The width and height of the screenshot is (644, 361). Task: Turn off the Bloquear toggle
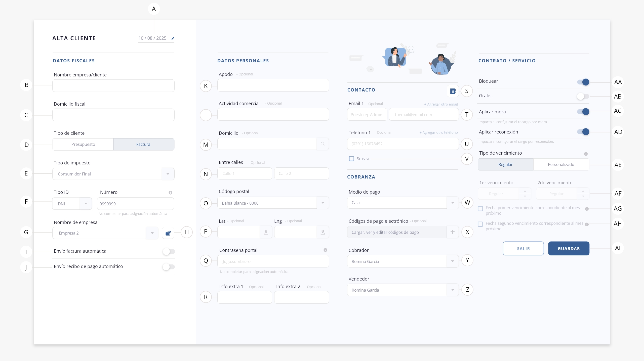pos(583,82)
